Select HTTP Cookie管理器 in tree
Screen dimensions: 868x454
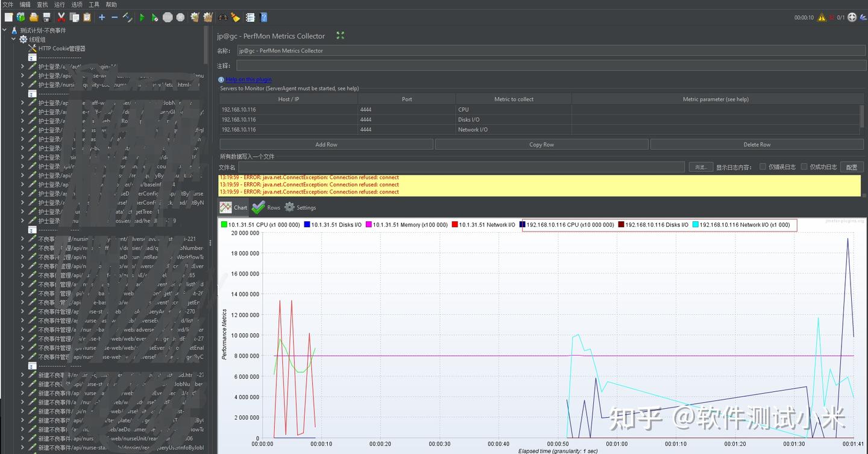click(x=61, y=48)
